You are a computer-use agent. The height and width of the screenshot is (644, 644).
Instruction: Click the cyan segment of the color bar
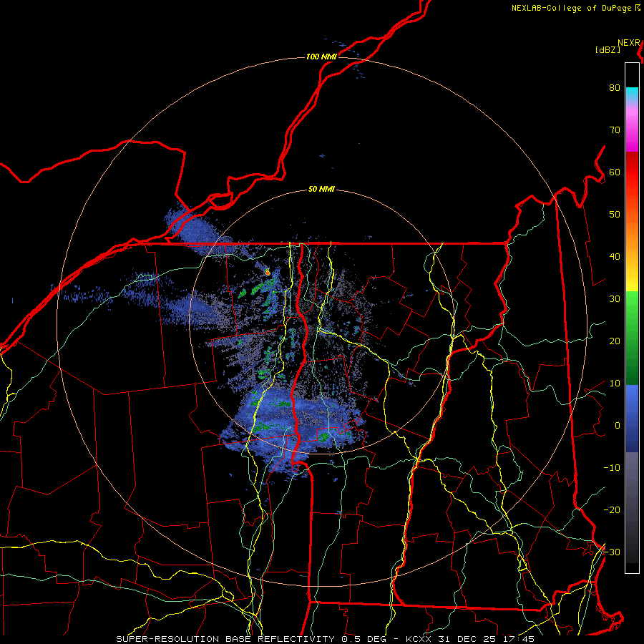click(x=632, y=92)
